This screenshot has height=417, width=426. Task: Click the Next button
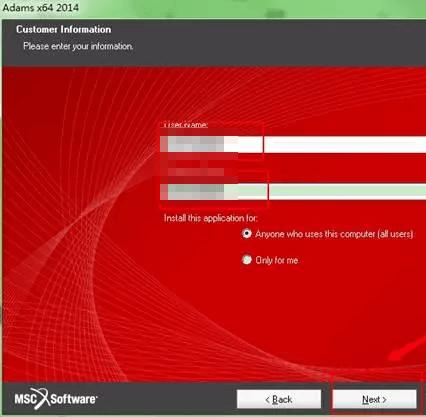(x=375, y=399)
